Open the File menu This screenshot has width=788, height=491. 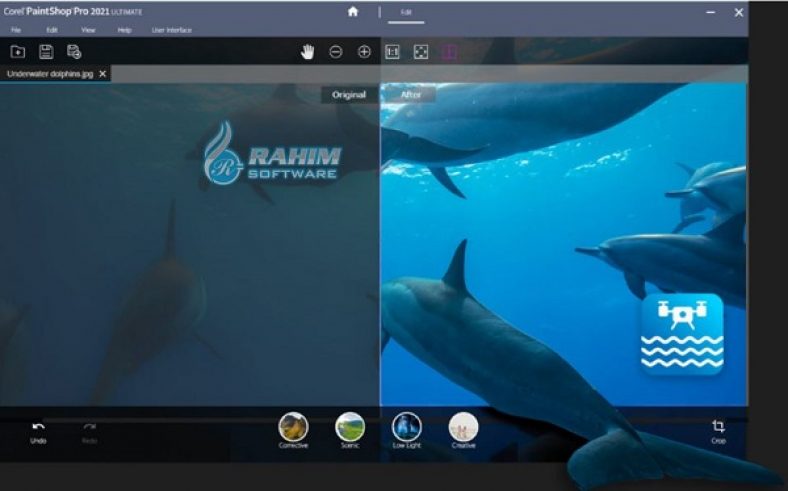16,30
